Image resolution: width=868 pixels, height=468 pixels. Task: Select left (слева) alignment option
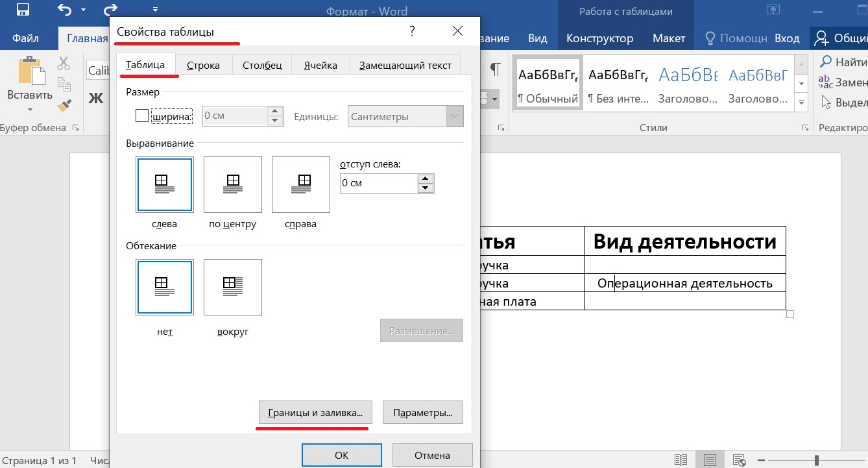(164, 184)
